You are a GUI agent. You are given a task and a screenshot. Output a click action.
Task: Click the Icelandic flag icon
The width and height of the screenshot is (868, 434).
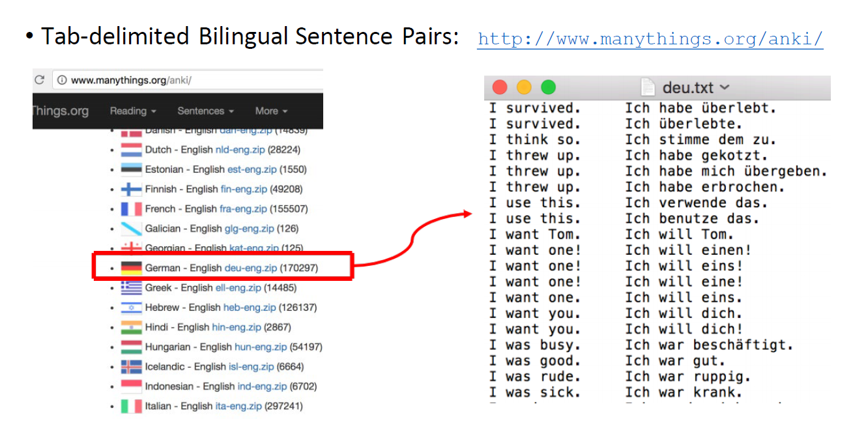point(131,366)
